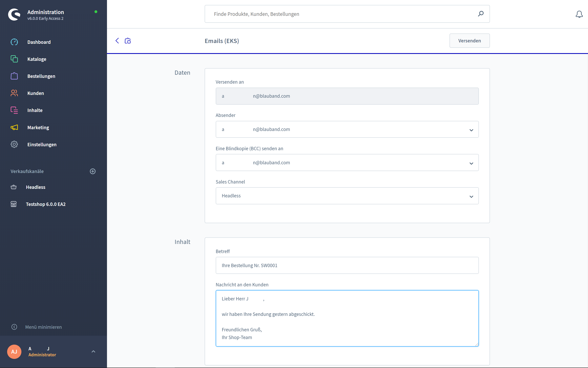Click the clipboard icon beside back arrow

128,41
